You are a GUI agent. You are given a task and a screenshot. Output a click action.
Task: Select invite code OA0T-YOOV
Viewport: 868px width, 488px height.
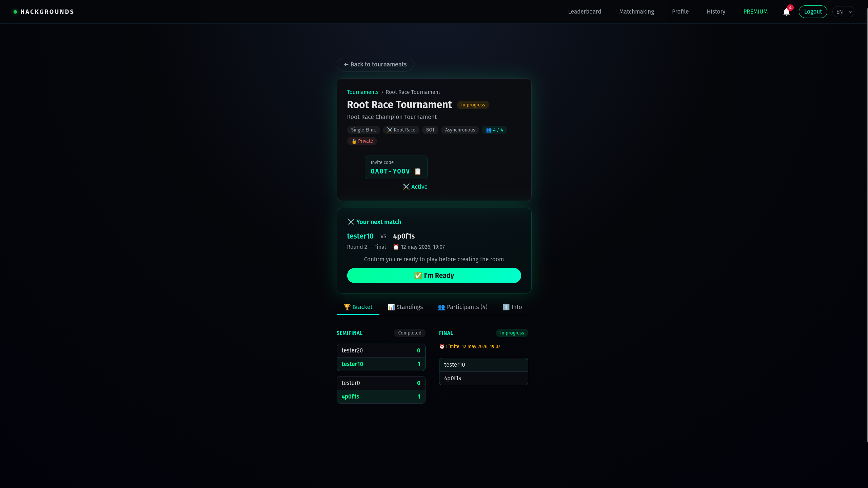[x=390, y=171]
